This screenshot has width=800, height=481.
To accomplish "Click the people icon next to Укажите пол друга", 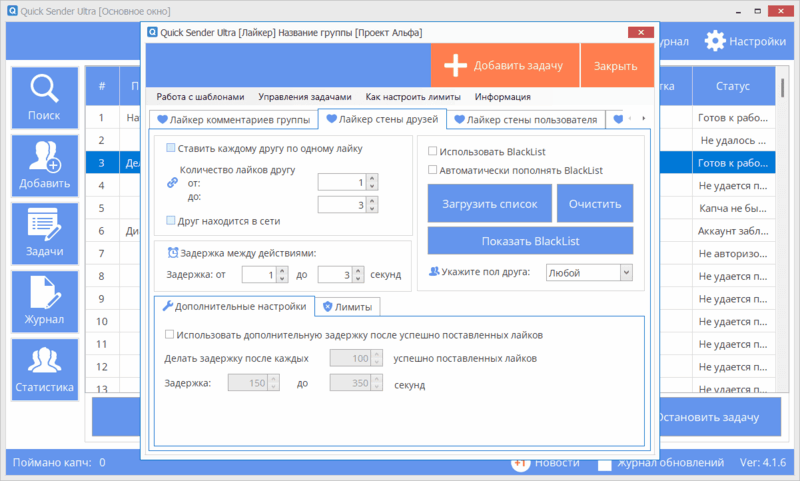I will [x=434, y=271].
